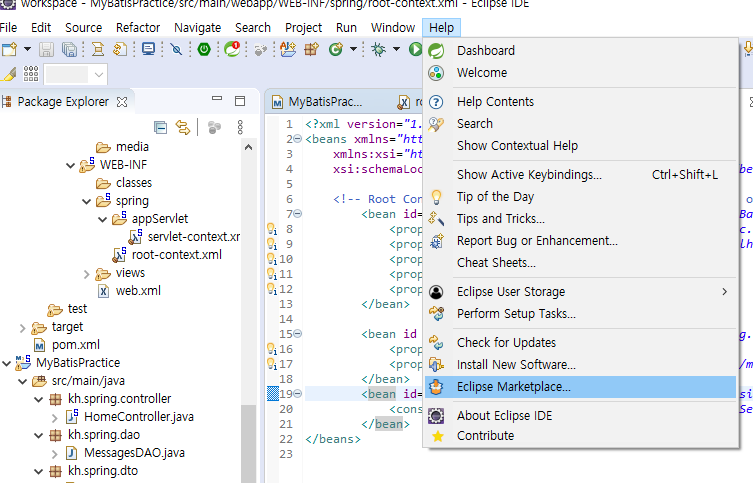Image resolution: width=753 pixels, height=483 pixels.
Task: Click the highlighter pen icon
Action: click(9, 74)
